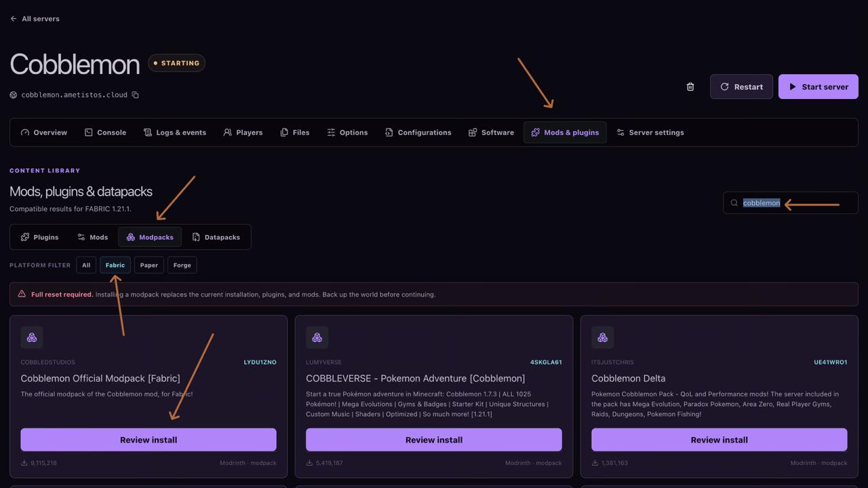Click the Start server button
This screenshot has height=488, width=868.
click(x=818, y=87)
